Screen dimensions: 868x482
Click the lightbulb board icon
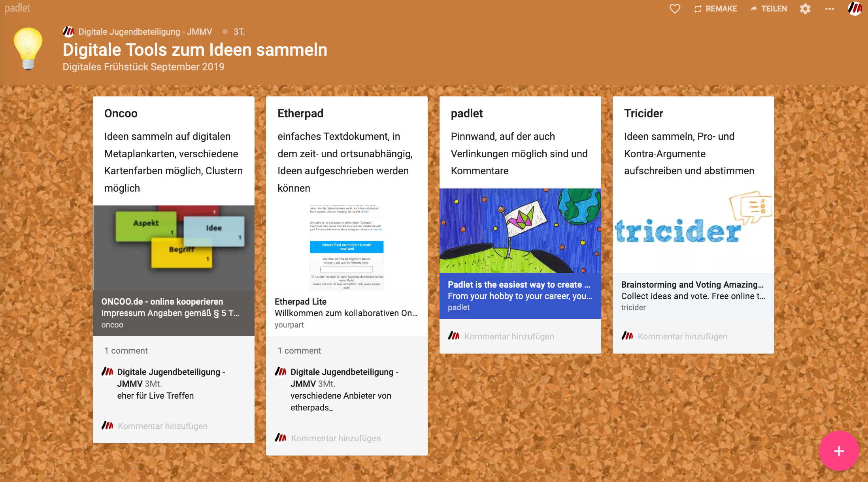point(28,49)
